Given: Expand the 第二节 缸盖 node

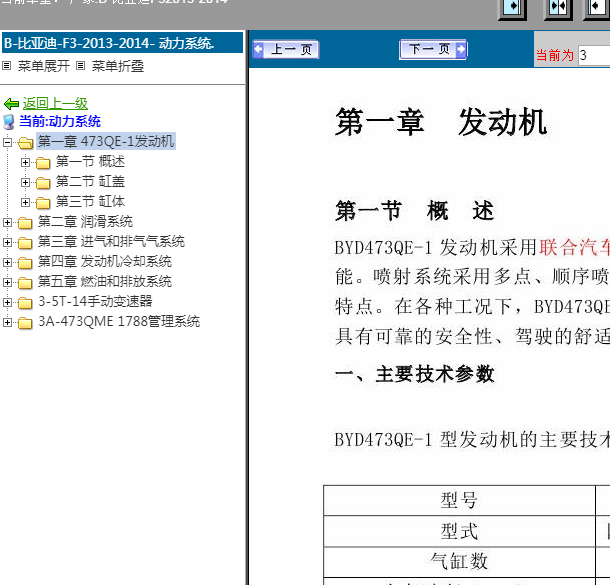Looking at the screenshot, I should (25, 182).
